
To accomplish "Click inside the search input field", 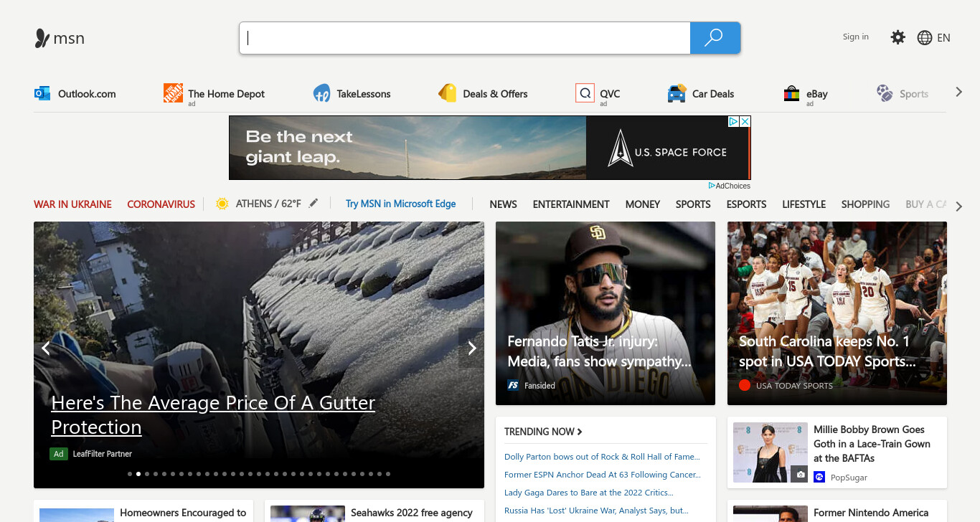I will point(465,38).
